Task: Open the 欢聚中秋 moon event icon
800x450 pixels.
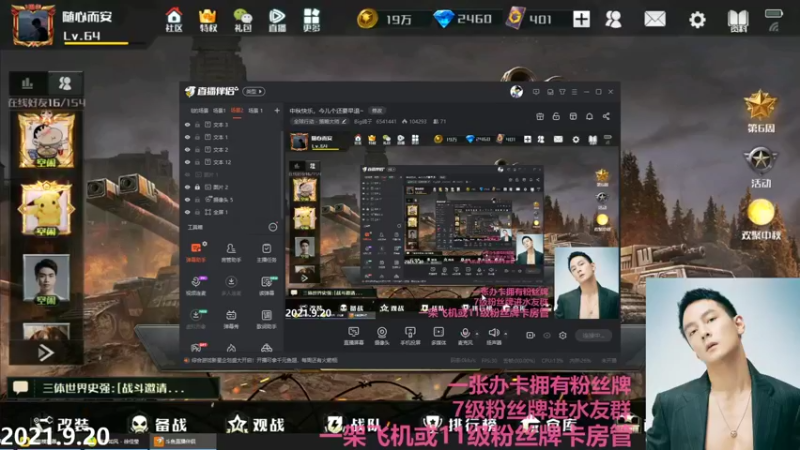Action: coord(761,220)
